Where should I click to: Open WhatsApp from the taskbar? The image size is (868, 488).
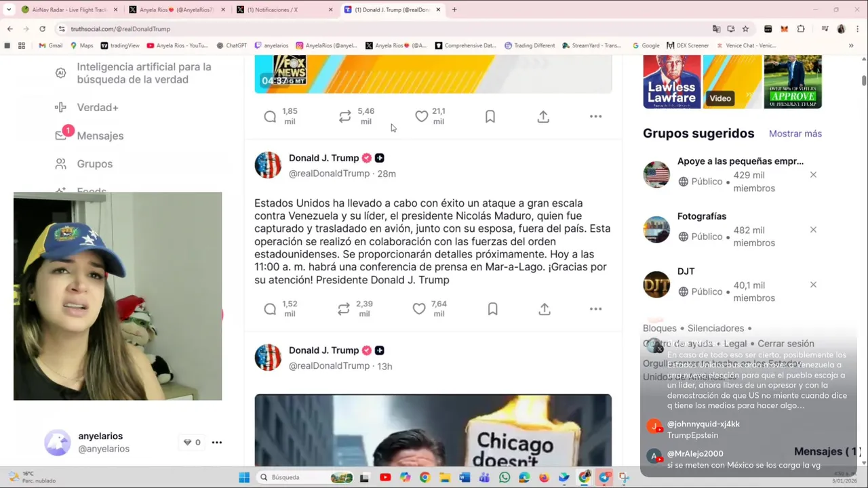point(505,477)
